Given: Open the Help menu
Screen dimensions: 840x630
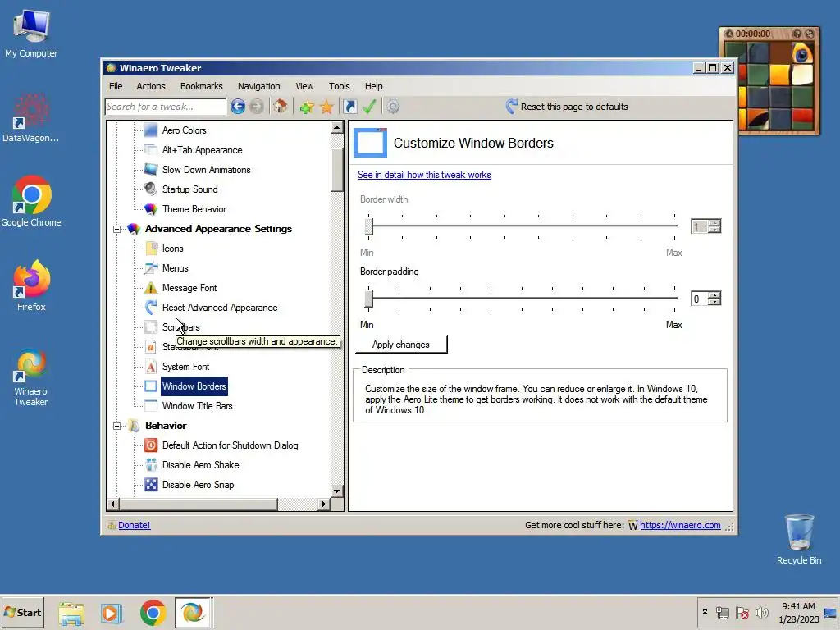Looking at the screenshot, I should pyautogui.click(x=373, y=86).
